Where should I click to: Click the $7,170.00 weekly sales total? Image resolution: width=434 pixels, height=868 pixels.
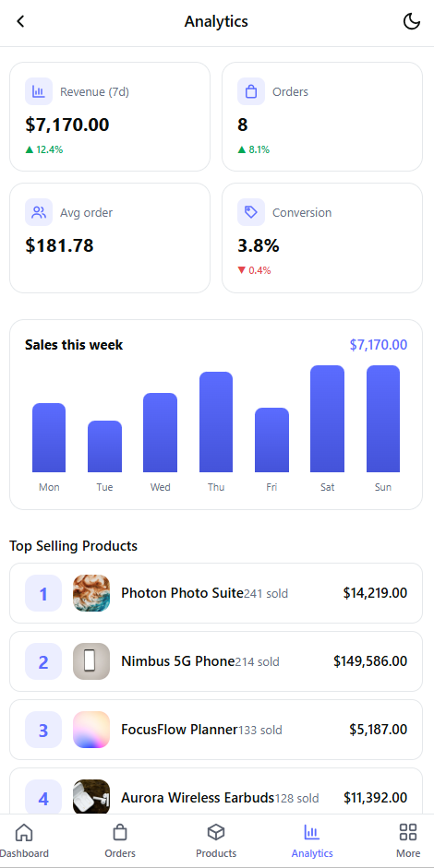coord(379,345)
